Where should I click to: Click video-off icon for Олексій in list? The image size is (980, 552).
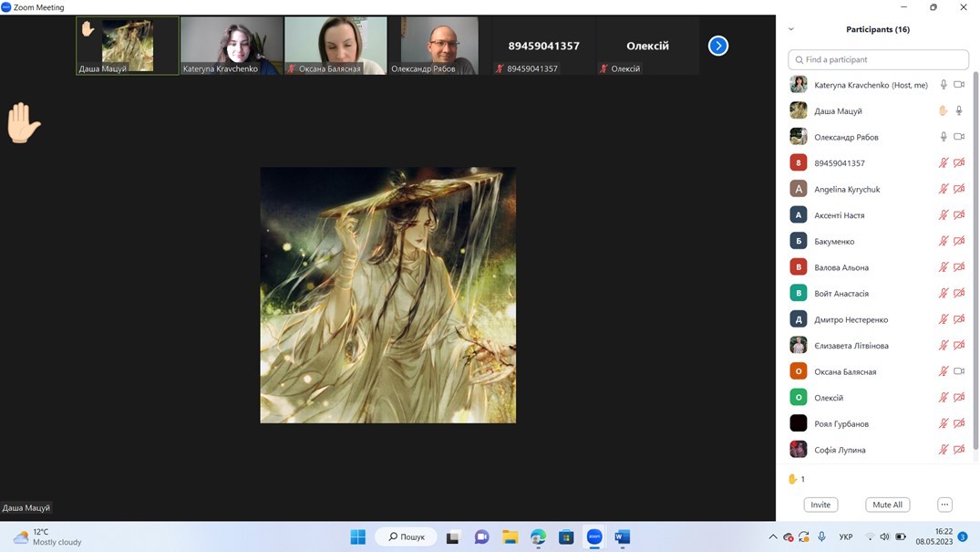tap(959, 398)
